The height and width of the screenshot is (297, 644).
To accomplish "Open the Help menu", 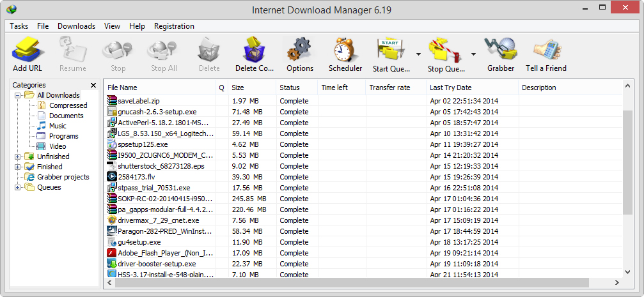I will [137, 26].
